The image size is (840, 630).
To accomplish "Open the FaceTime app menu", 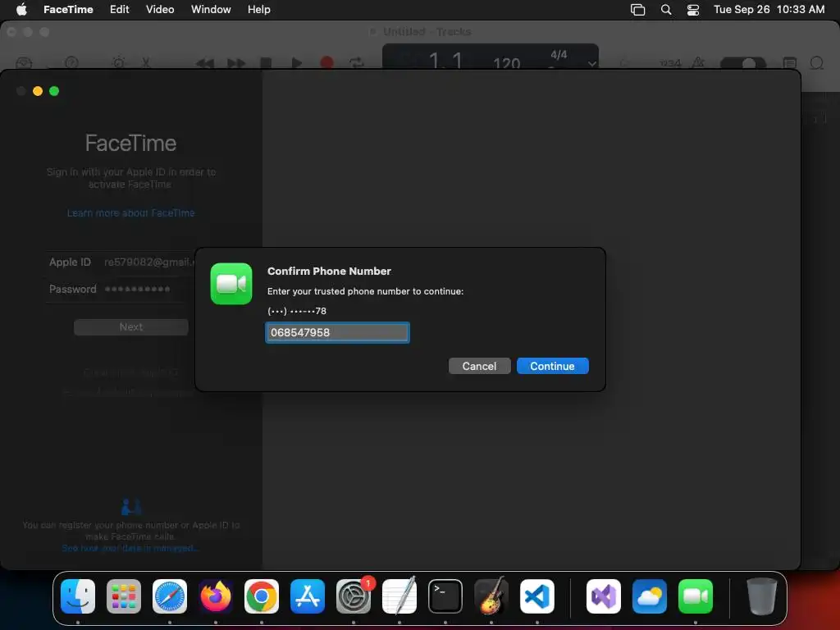I will 68,9.
